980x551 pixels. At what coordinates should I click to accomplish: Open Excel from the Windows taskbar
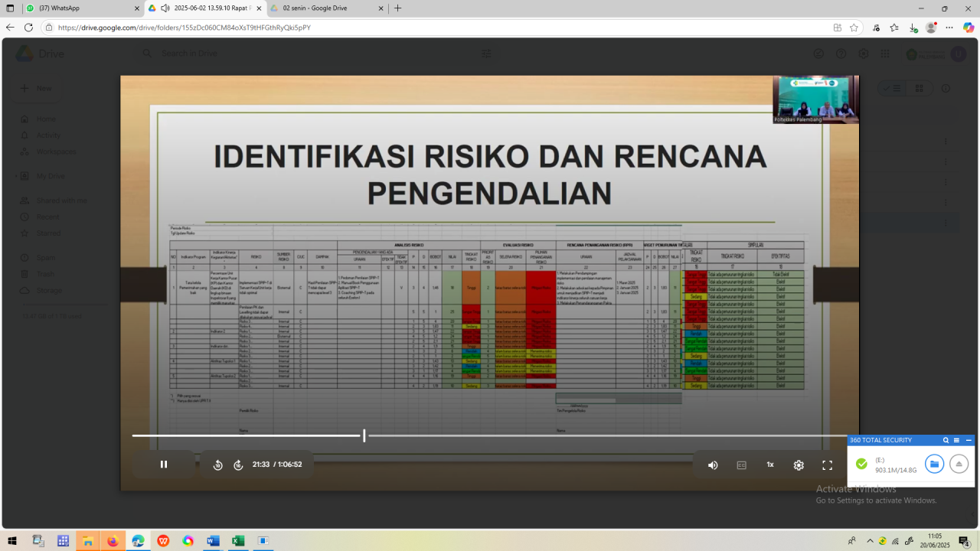click(238, 541)
